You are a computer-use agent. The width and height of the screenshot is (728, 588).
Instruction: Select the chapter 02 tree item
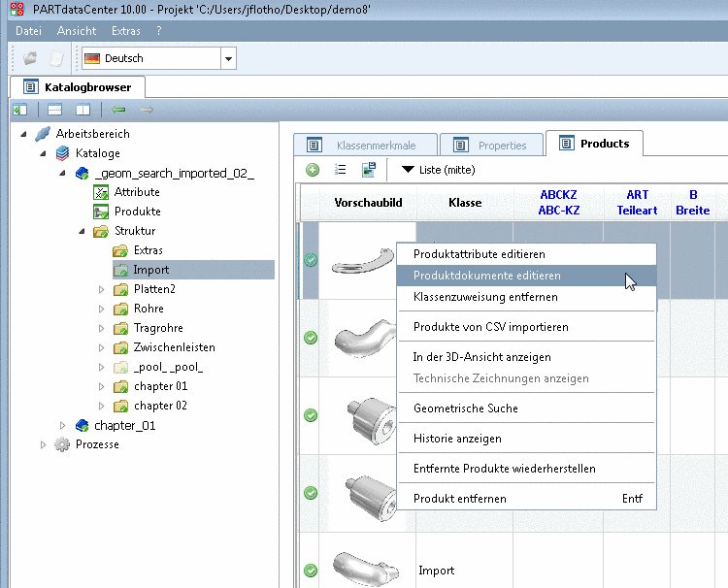pos(160,407)
